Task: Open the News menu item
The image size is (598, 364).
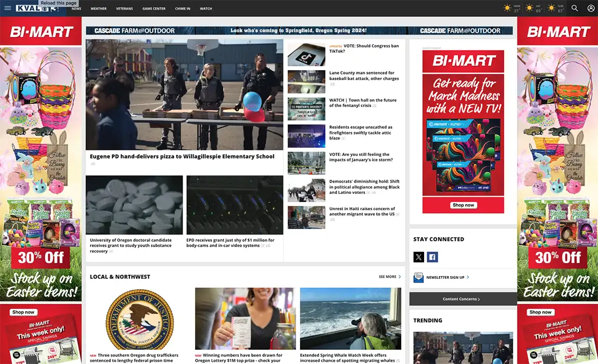Action: click(76, 8)
